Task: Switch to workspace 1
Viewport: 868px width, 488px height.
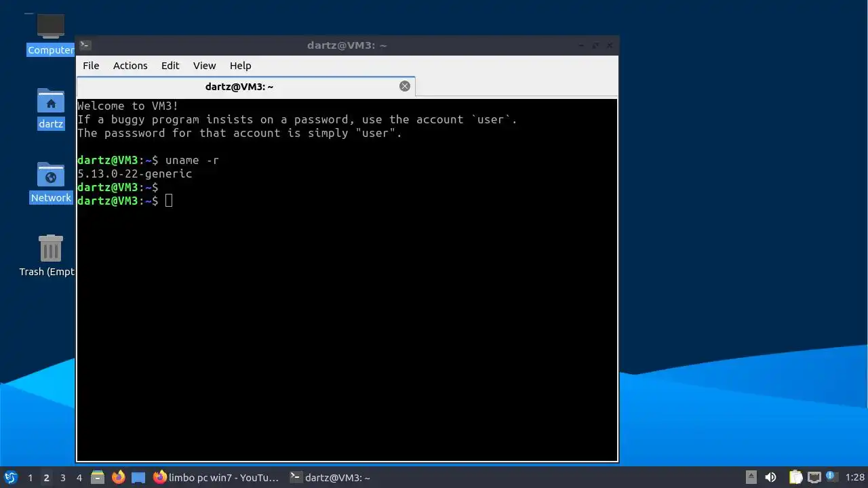Action: (x=30, y=478)
